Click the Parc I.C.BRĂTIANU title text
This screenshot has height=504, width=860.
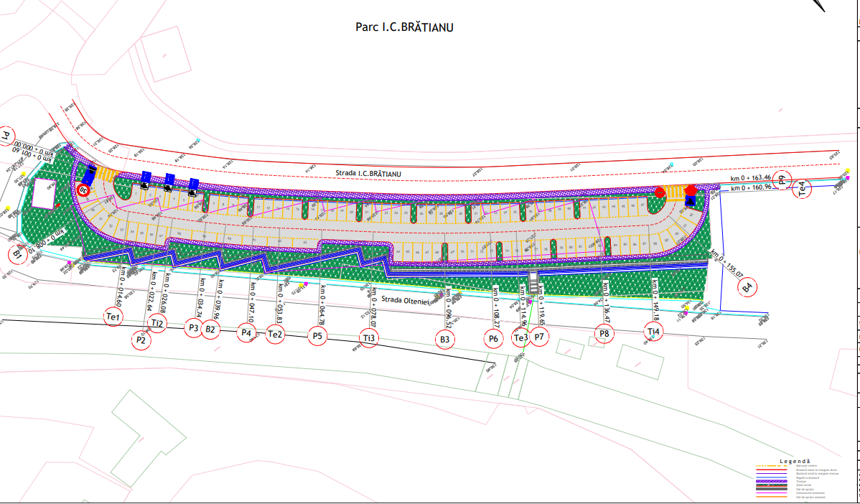coord(404,27)
